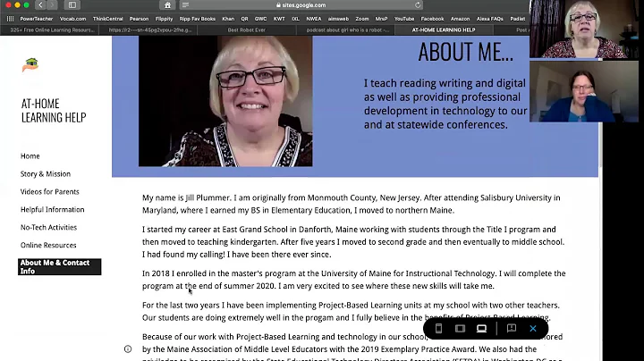Open the Padlet bookmark
Viewport: 644px width, 361px height.
point(518,19)
